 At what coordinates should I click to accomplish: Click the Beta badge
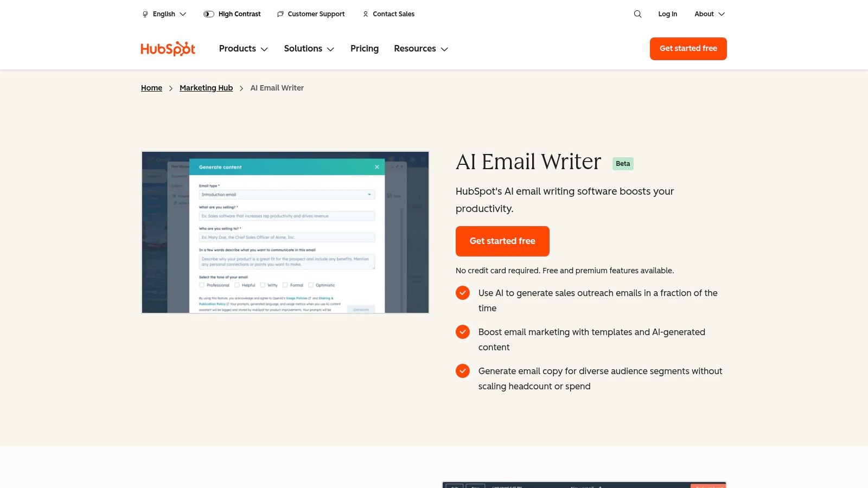(623, 164)
